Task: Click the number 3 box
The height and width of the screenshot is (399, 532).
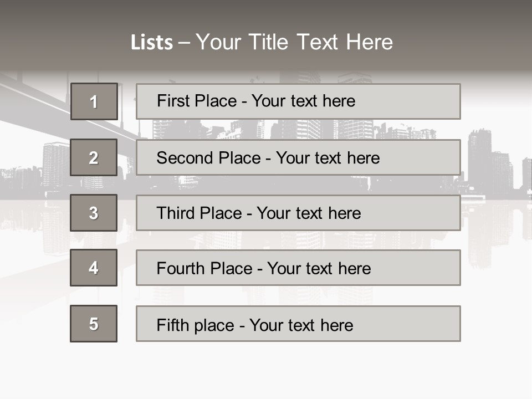Action: [x=94, y=213]
